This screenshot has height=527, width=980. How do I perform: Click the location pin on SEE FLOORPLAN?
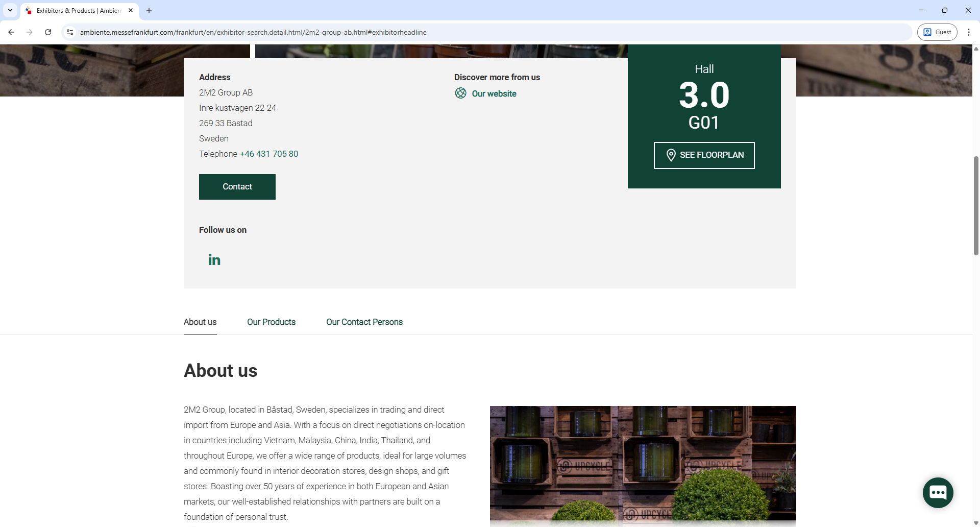670,155
